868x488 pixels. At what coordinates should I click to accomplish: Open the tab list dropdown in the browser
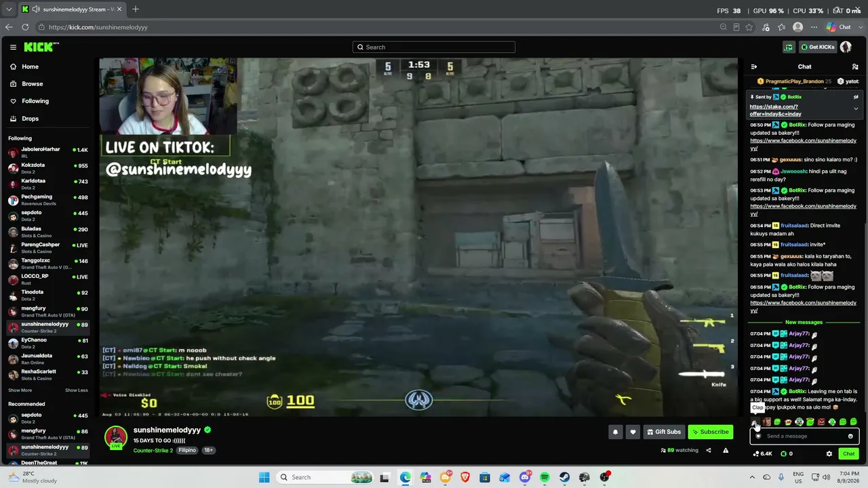point(9,9)
